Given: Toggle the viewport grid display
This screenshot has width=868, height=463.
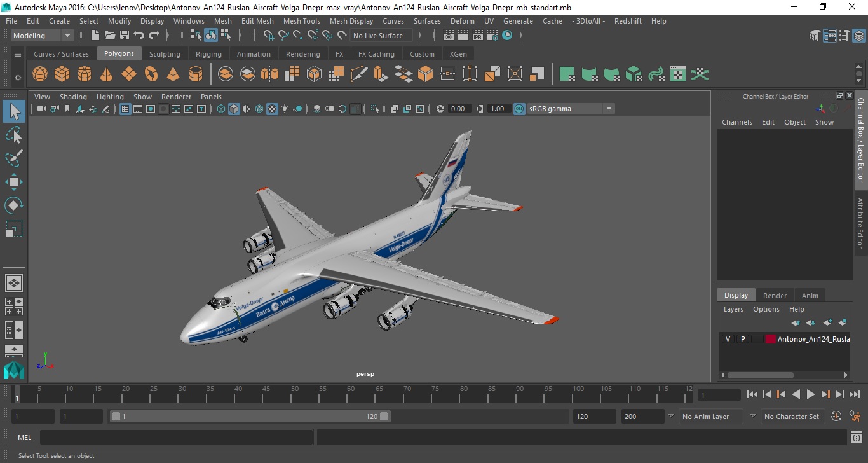Looking at the screenshot, I should point(125,109).
